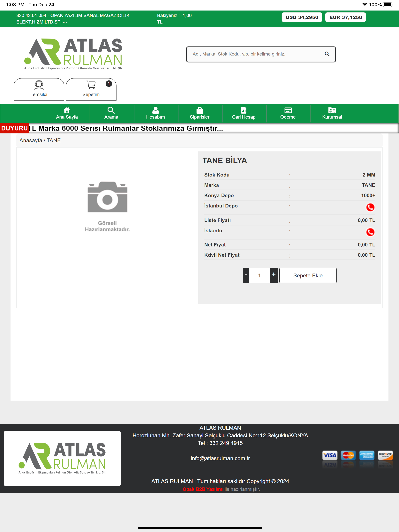Click the Wi-Fi status icon
Screen dimensions: 399x532
click(x=365, y=4)
